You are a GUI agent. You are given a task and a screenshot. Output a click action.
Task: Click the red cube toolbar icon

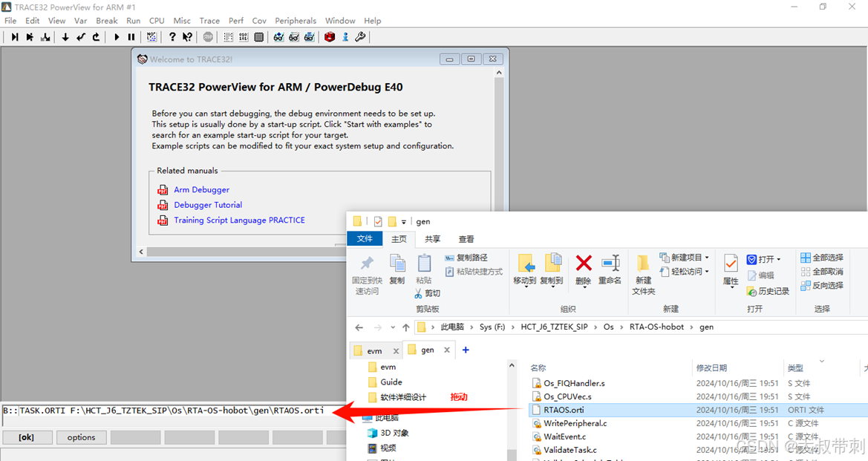coord(330,37)
